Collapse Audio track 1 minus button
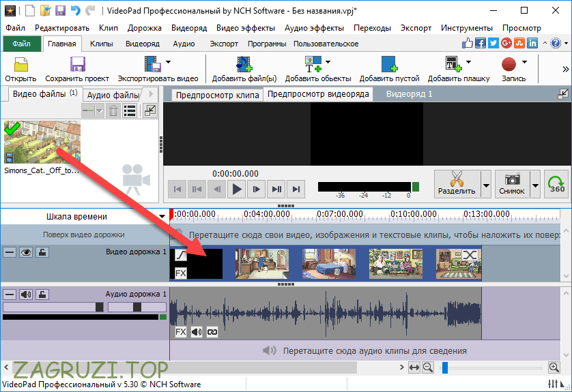 (x=10, y=295)
